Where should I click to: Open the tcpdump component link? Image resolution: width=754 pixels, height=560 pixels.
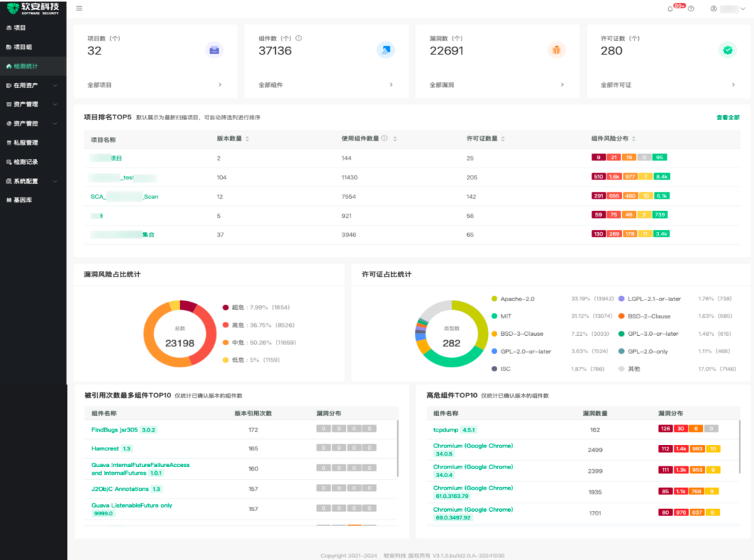[x=445, y=429]
